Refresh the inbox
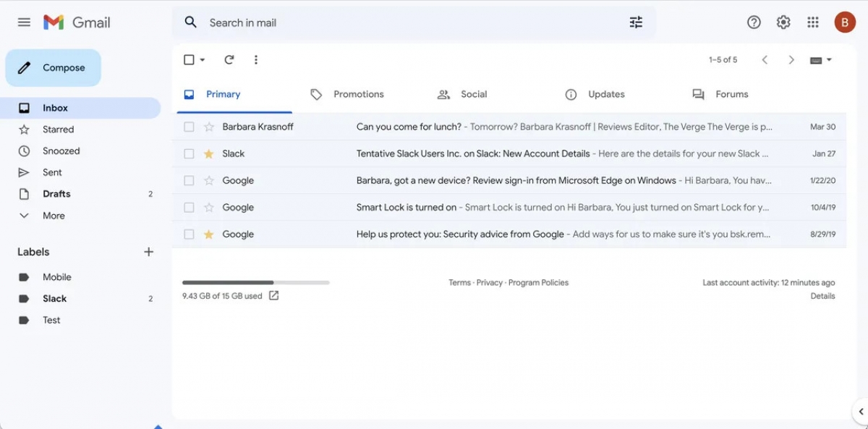 [x=229, y=60]
